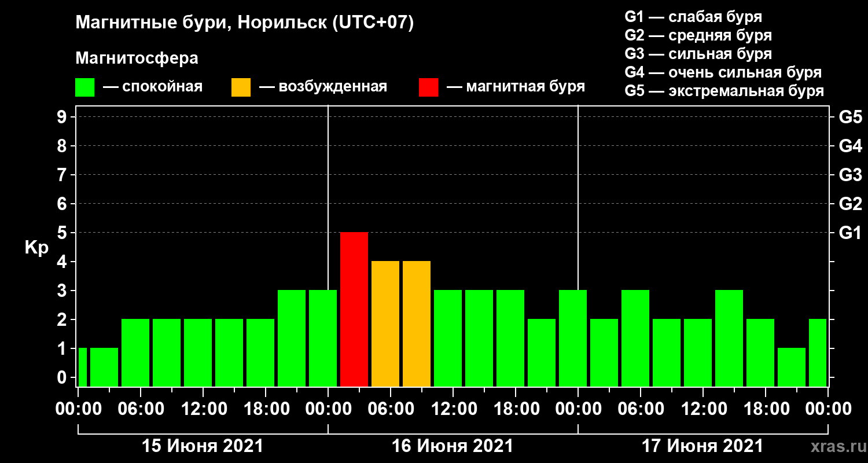Click the 'Kp' axis label
Image resolution: width=868 pixels, height=463 pixels.
point(36,248)
